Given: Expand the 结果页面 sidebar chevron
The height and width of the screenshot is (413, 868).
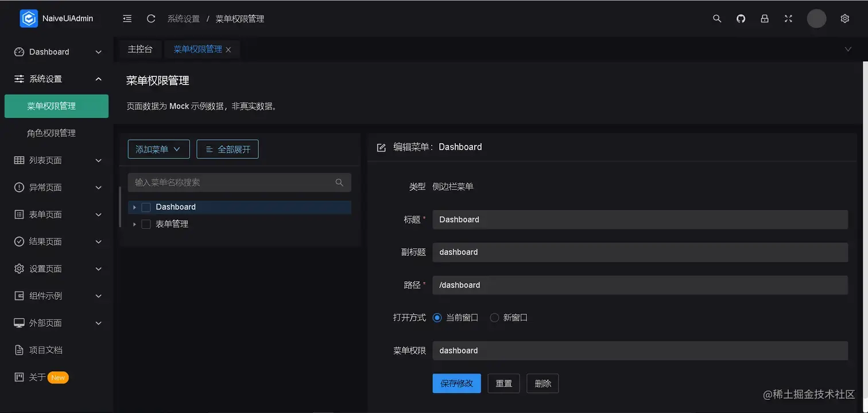Looking at the screenshot, I should (x=98, y=242).
